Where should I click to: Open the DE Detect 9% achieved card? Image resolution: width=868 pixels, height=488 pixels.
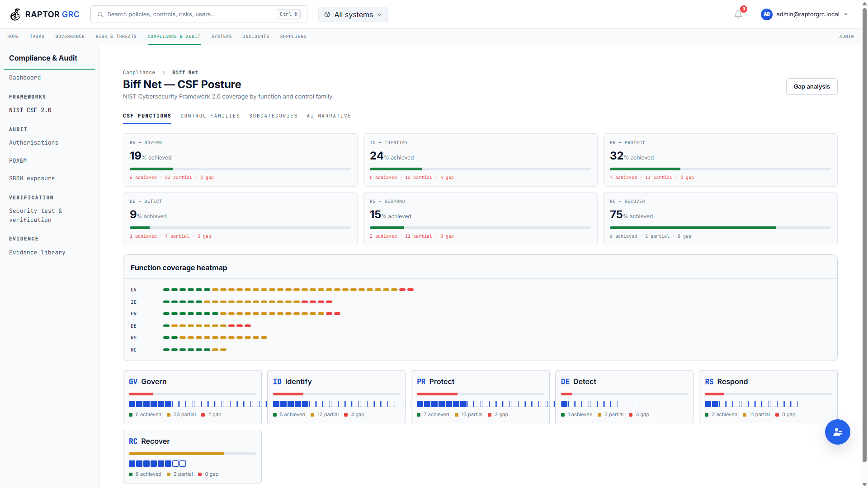tap(240, 219)
